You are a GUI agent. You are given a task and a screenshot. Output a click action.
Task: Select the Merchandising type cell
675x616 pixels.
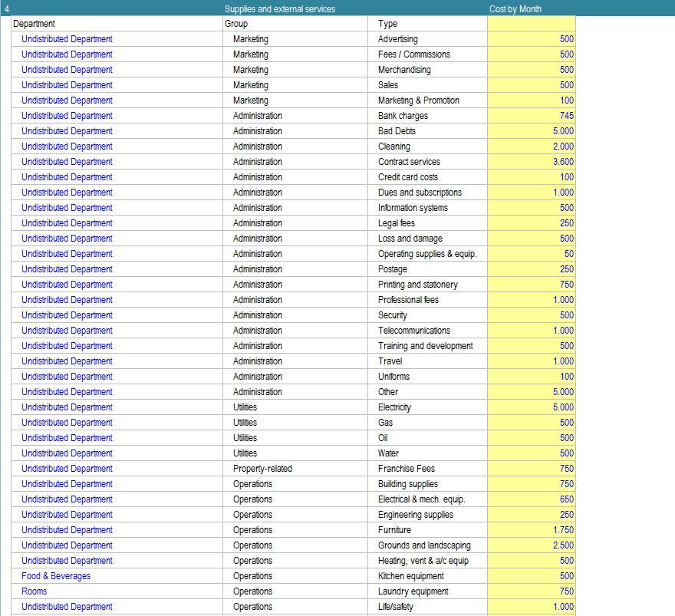pyautogui.click(x=427, y=70)
